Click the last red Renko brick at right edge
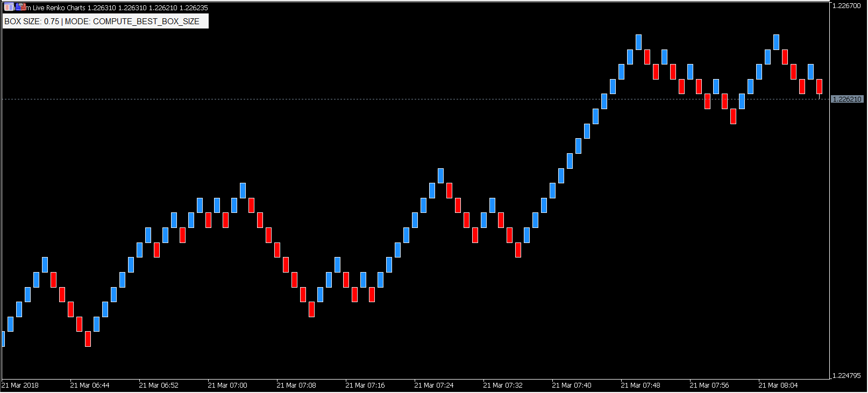The image size is (868, 393). [819, 87]
